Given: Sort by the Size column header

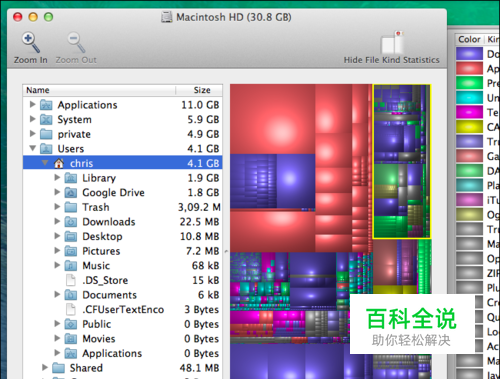Looking at the screenshot, I should 199,90.
